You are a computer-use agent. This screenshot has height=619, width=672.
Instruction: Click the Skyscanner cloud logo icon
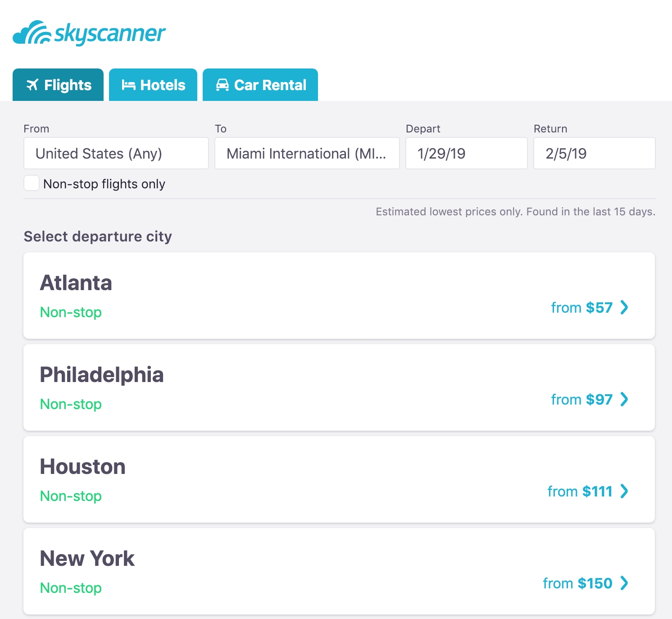32,32
